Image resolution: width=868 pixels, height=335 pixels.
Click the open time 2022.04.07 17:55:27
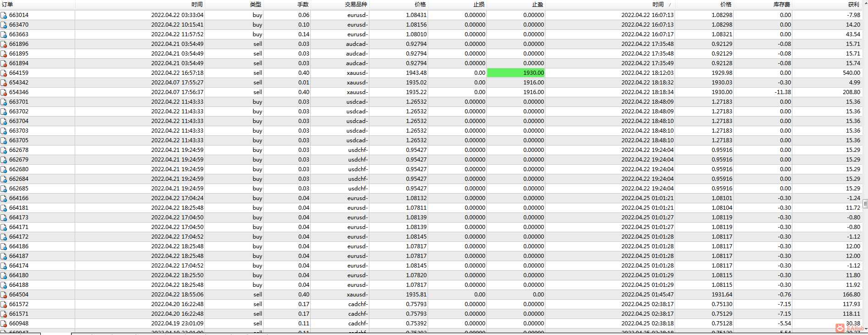point(177,83)
